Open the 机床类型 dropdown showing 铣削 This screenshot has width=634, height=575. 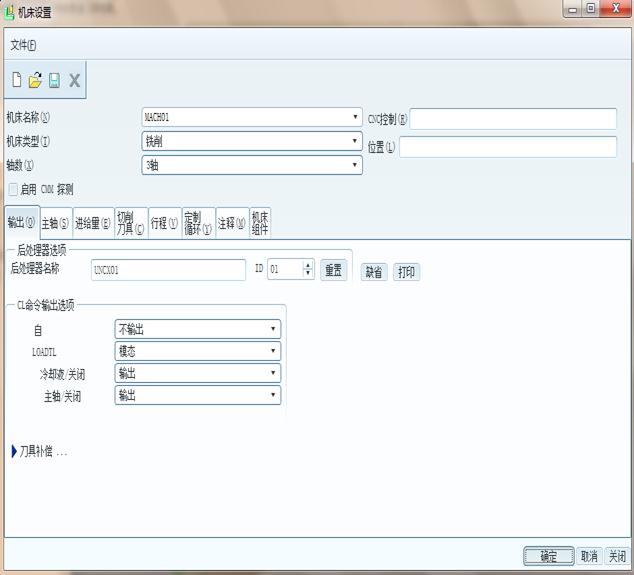(251, 141)
